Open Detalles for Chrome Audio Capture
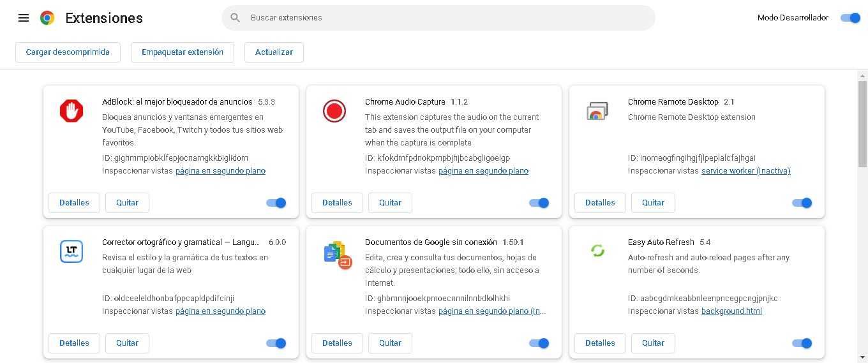 click(x=337, y=203)
